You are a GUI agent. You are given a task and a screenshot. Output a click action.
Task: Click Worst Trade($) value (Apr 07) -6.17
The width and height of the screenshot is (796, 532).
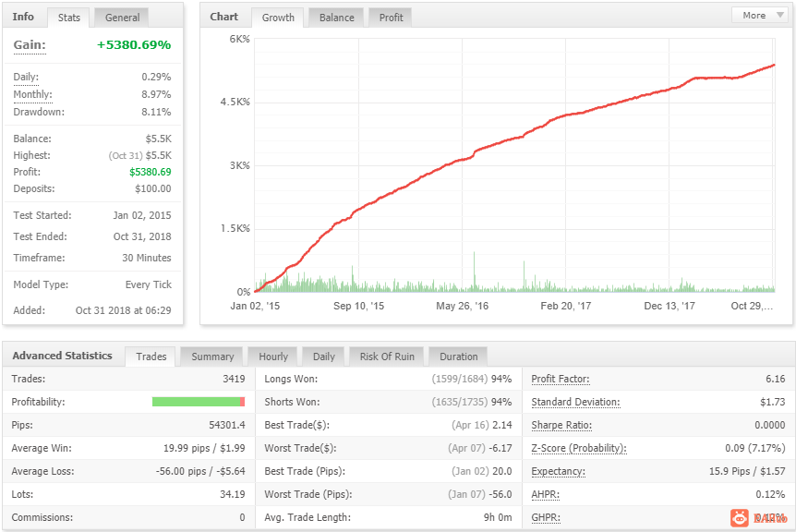coord(480,448)
